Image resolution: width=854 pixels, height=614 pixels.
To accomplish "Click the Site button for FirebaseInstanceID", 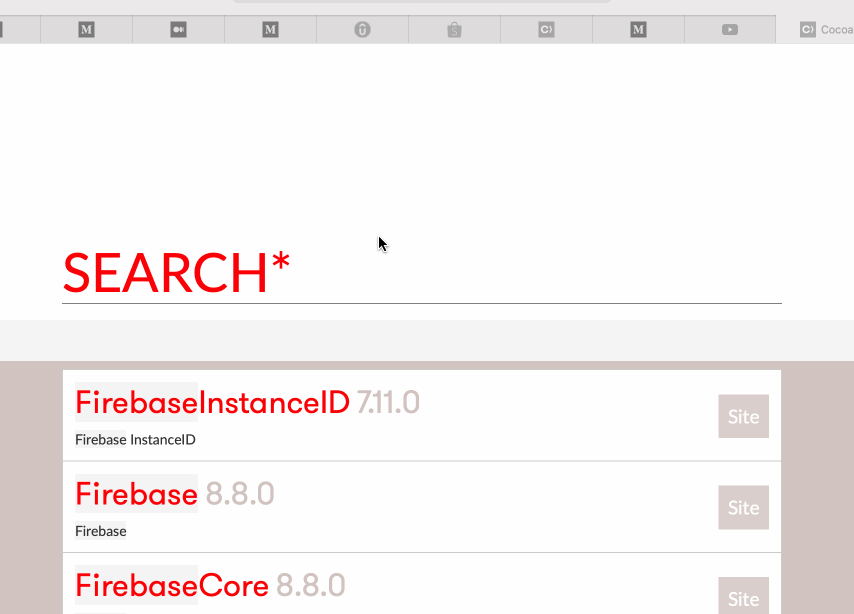I will coord(743,416).
